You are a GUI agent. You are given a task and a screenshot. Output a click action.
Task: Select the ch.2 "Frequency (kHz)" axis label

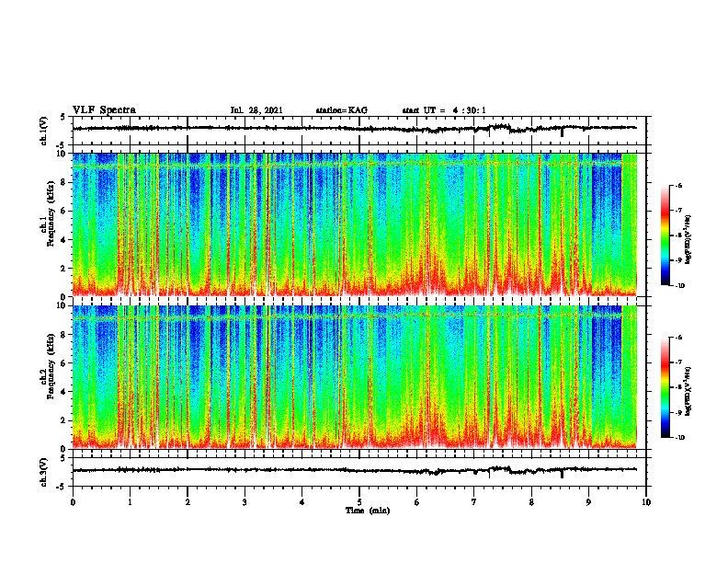tap(50, 365)
